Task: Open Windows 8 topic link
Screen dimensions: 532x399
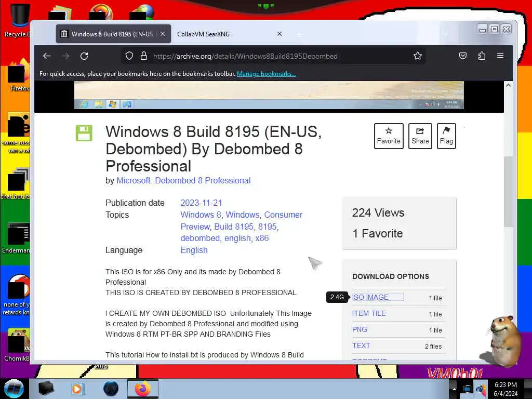Action: point(201,215)
